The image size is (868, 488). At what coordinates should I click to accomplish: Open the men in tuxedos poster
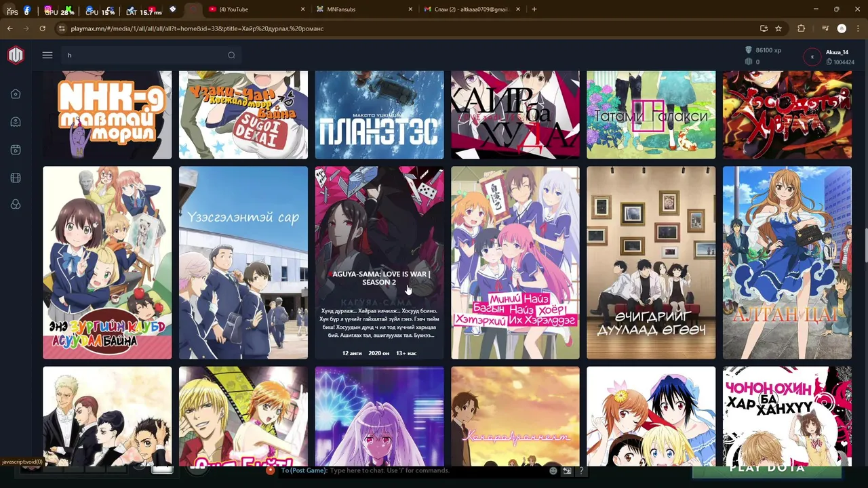(107, 416)
